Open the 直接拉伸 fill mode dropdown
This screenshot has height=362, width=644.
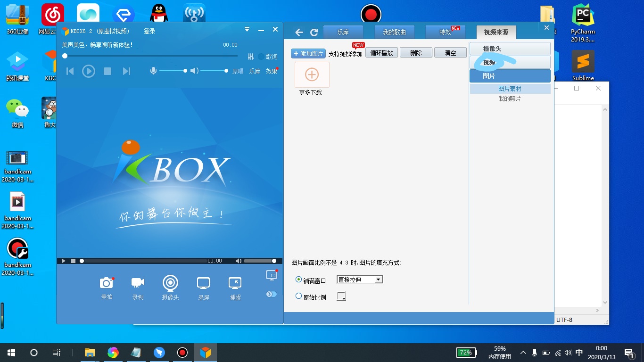pyautogui.click(x=378, y=280)
